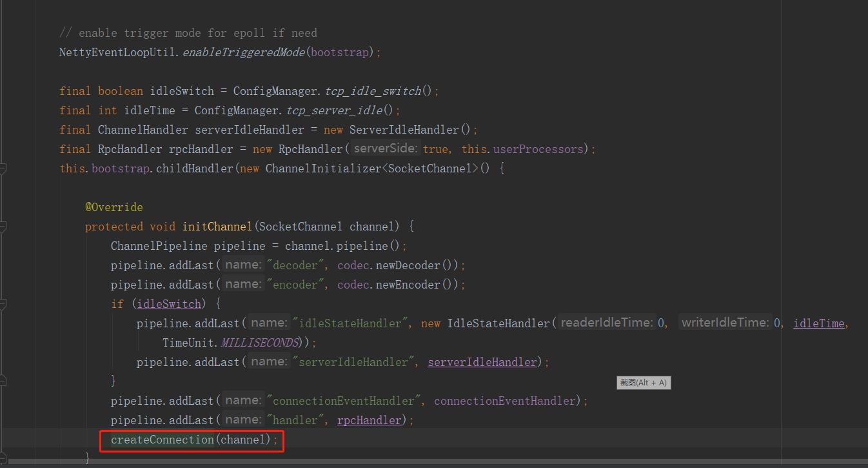Click the "serverIdleHandler" string literal
This screenshot has height=468, width=868.
coord(353,362)
